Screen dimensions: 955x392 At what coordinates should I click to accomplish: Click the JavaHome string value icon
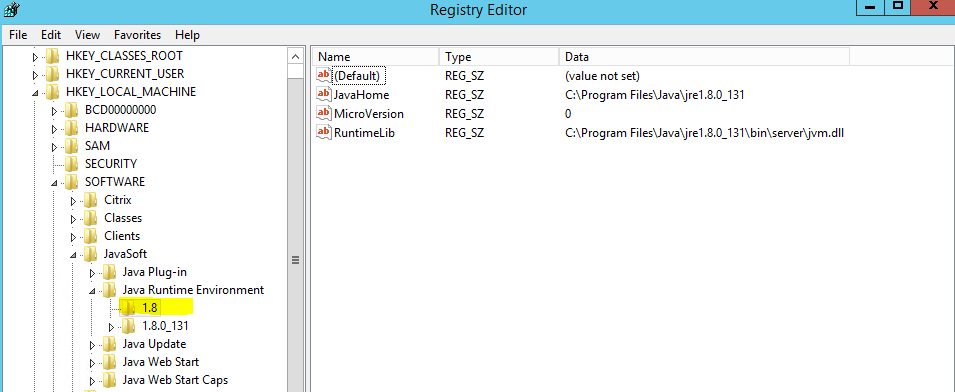323,94
